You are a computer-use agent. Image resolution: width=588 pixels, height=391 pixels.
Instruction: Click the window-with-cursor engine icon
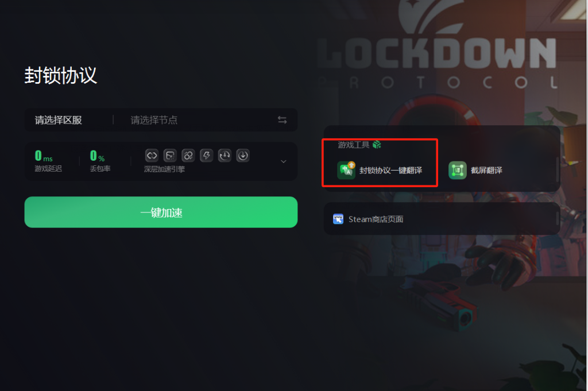170,155
